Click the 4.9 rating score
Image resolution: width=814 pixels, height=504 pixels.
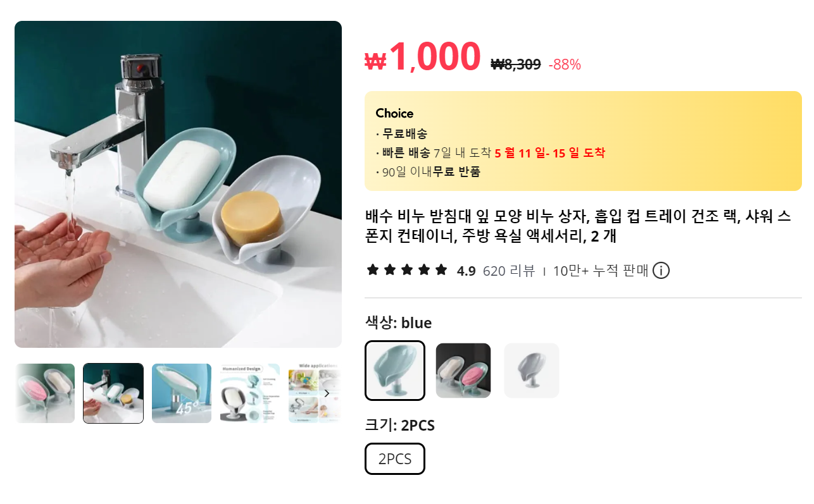pyautogui.click(x=466, y=271)
